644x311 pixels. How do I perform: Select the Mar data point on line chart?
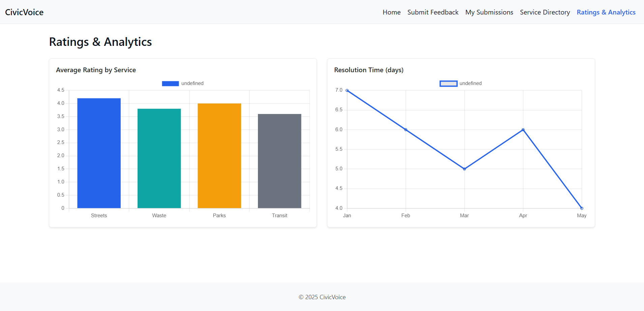click(x=464, y=169)
